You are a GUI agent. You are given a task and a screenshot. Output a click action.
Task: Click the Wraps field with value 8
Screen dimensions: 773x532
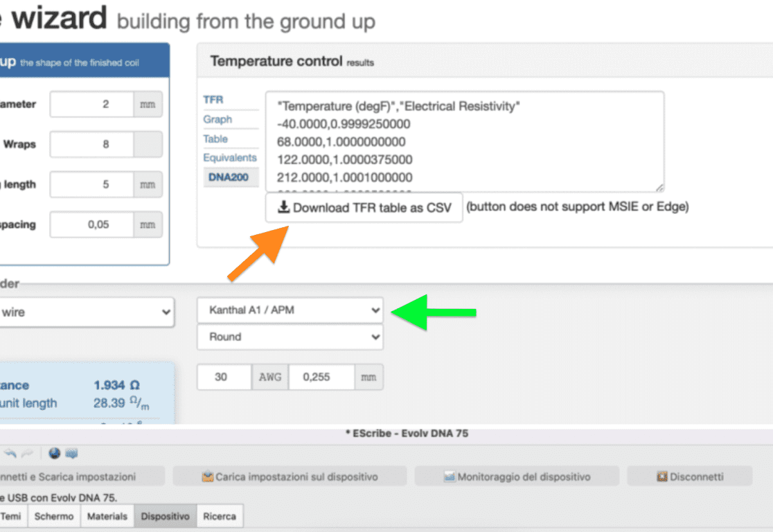pos(91,144)
